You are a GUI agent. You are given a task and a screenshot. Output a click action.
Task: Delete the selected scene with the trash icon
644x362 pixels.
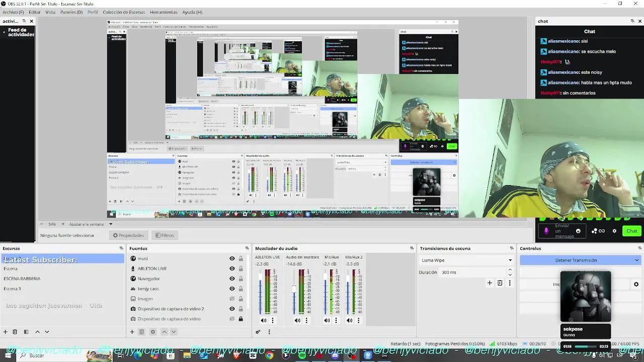[15, 332]
